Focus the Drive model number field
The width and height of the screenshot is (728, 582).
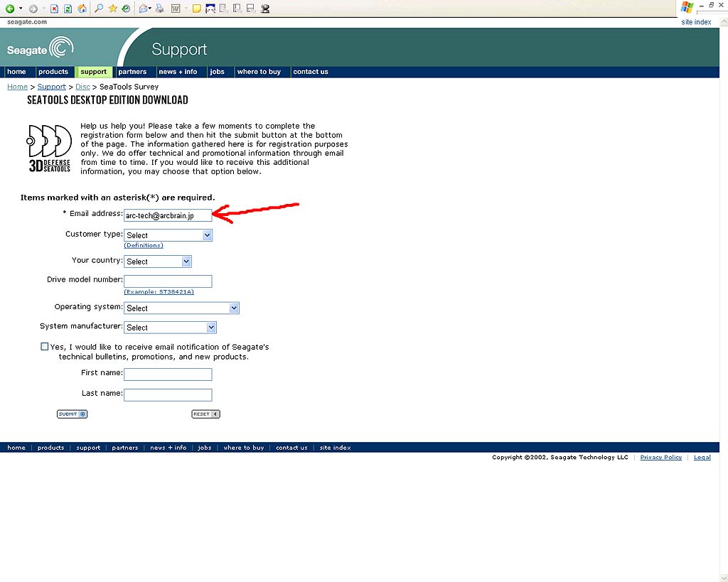click(x=168, y=281)
